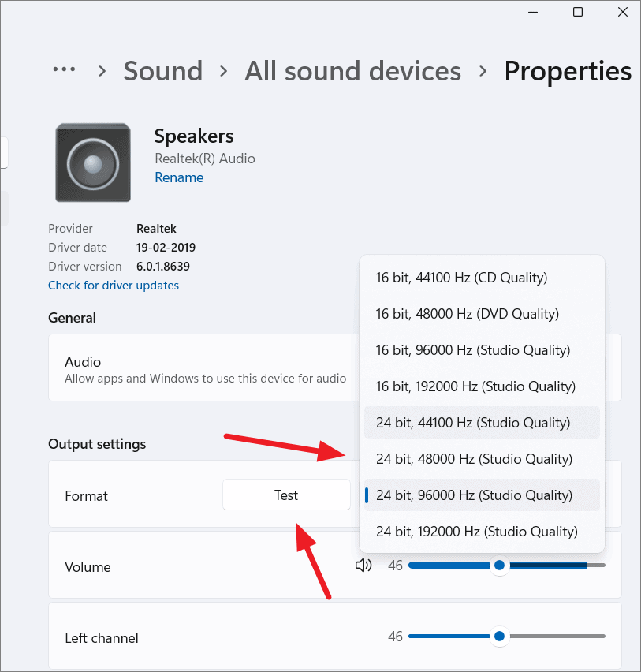Click the Speakers device image
The width and height of the screenshot is (641, 672).
pyautogui.click(x=92, y=162)
